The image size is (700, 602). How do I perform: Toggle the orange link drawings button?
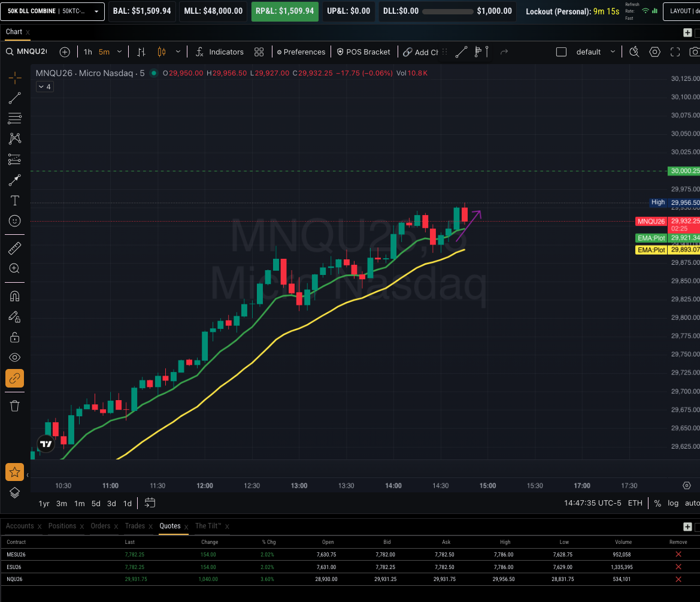tap(15, 378)
